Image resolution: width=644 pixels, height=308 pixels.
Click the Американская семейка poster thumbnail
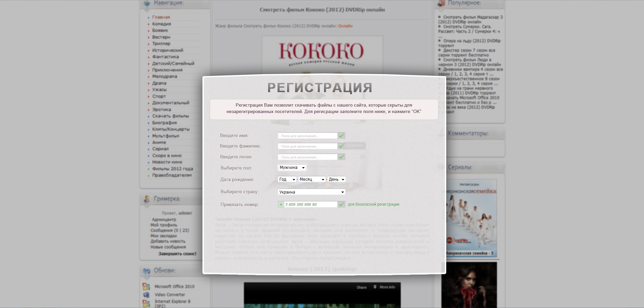click(472, 218)
